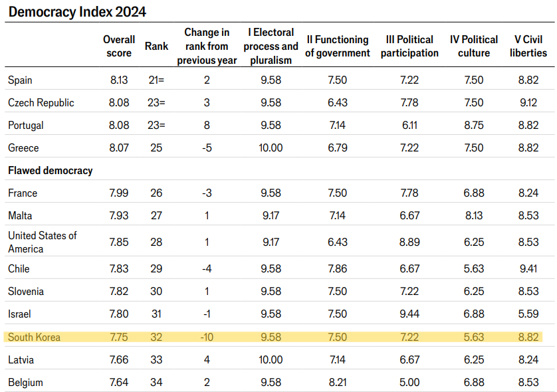Click the Democracy Index 2024 title

tap(77, 12)
